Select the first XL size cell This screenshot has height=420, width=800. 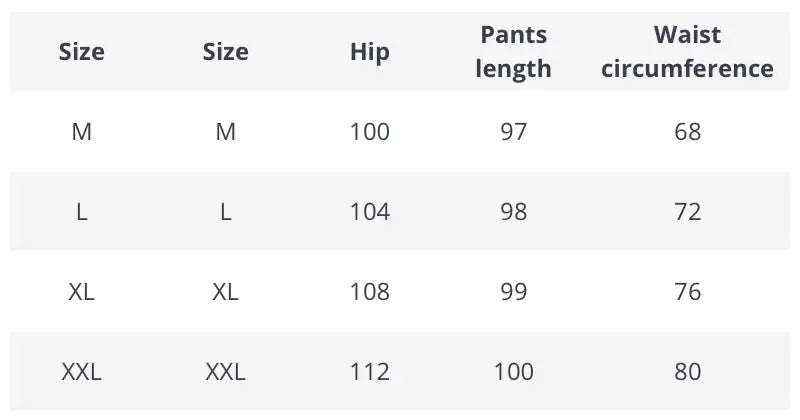click(82, 292)
